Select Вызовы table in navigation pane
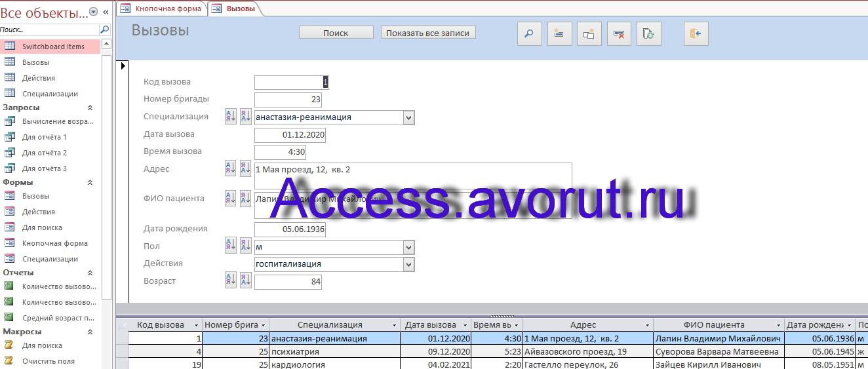This screenshot has height=369, width=868. coord(50,62)
